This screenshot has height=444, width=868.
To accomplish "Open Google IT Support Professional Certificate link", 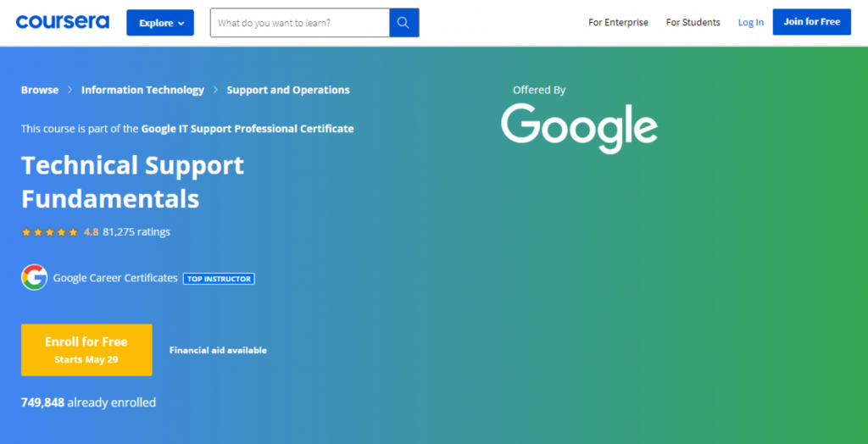I will [x=248, y=129].
